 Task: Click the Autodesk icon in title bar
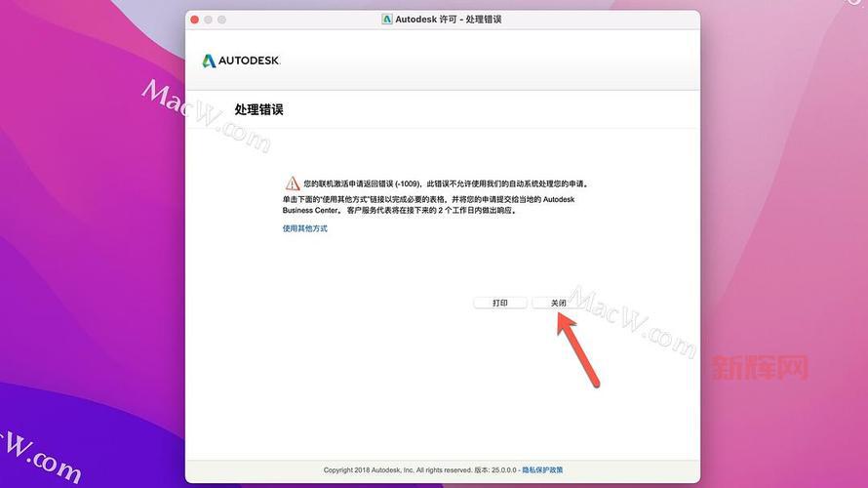point(387,20)
